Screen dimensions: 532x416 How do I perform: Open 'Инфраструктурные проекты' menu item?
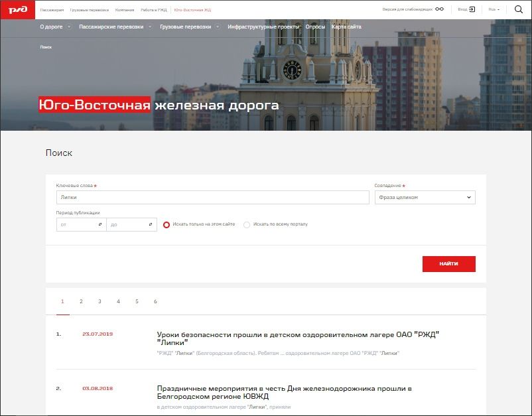click(x=263, y=27)
